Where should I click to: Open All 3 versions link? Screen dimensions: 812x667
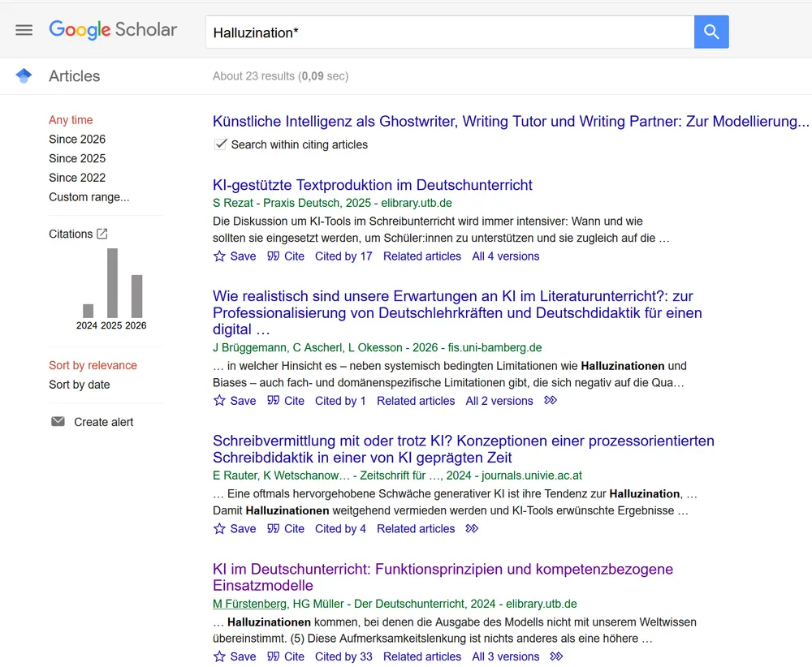[x=505, y=656]
